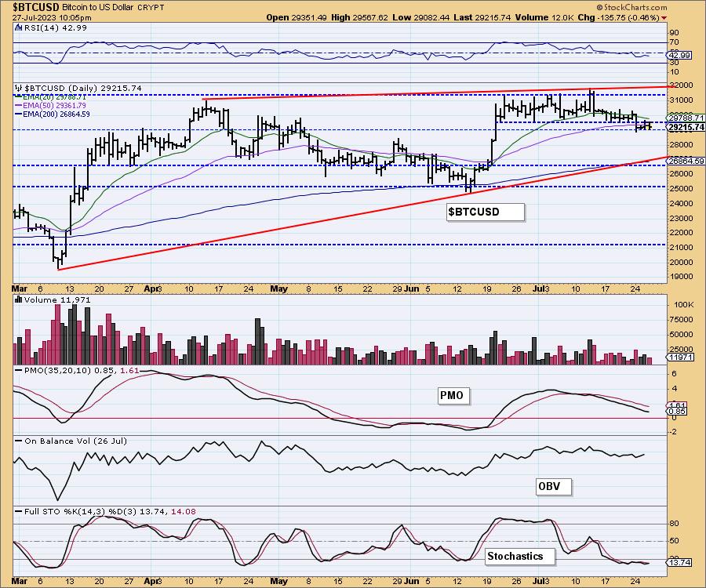Click the '$BTCUSD (Daily) 29215.74' legend
This screenshot has height=588, width=706.
[x=83, y=88]
